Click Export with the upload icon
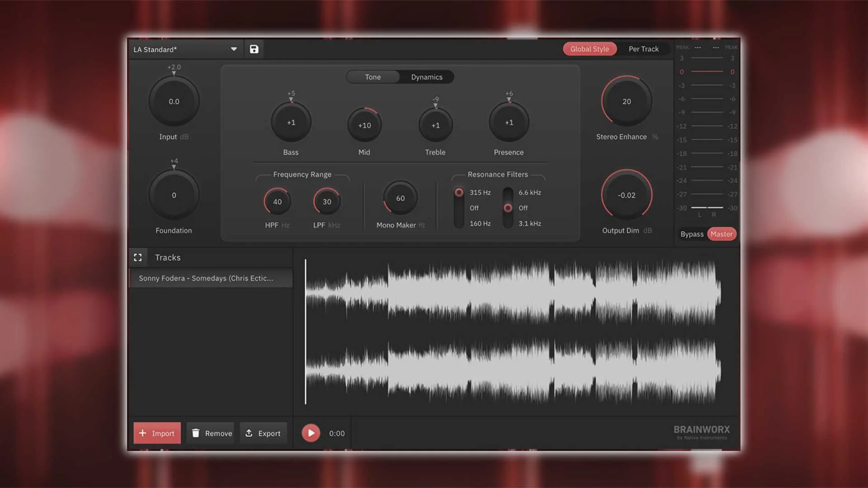 (x=263, y=433)
